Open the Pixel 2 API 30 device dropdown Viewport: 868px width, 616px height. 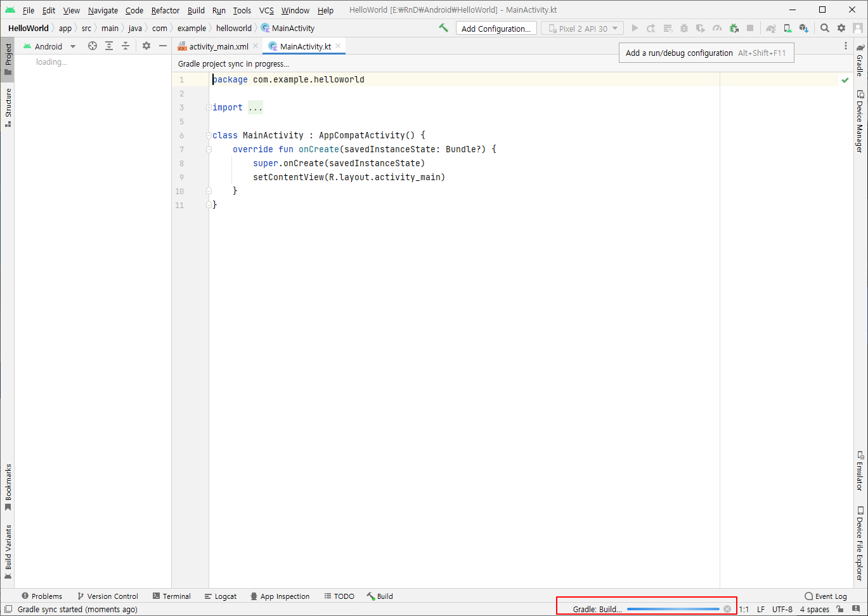point(582,29)
